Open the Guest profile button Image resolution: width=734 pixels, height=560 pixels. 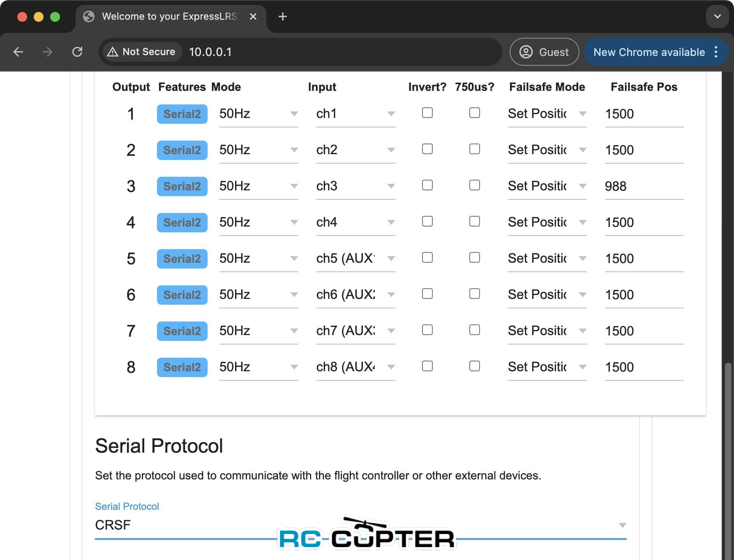(x=544, y=52)
